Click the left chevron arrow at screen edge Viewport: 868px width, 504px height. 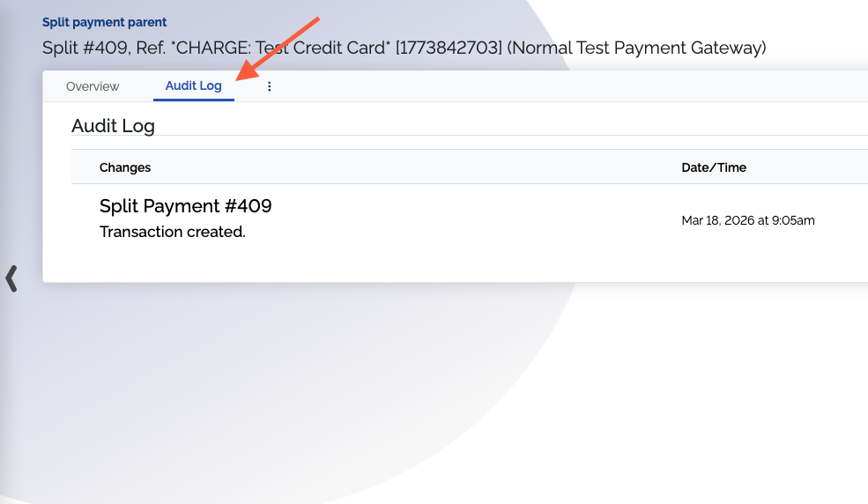click(x=11, y=278)
